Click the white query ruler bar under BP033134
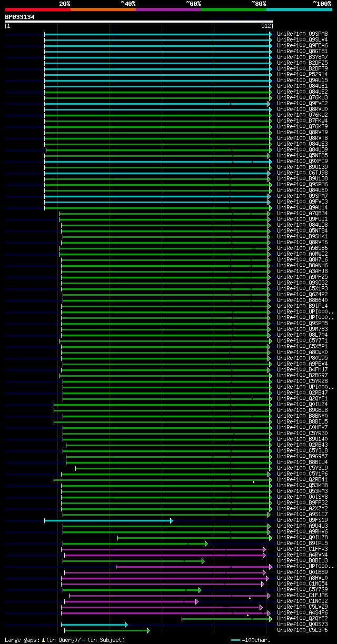337x644 pixels. tap(139, 22)
